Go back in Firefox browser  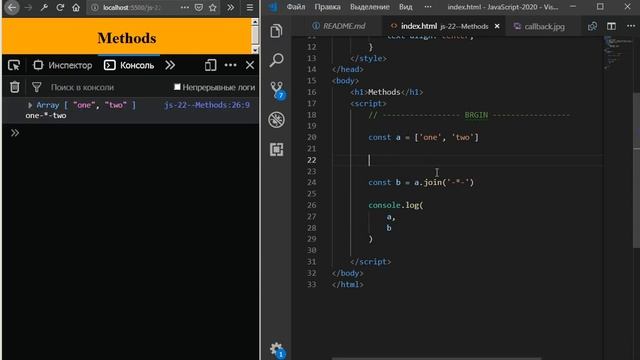[x=12, y=7]
